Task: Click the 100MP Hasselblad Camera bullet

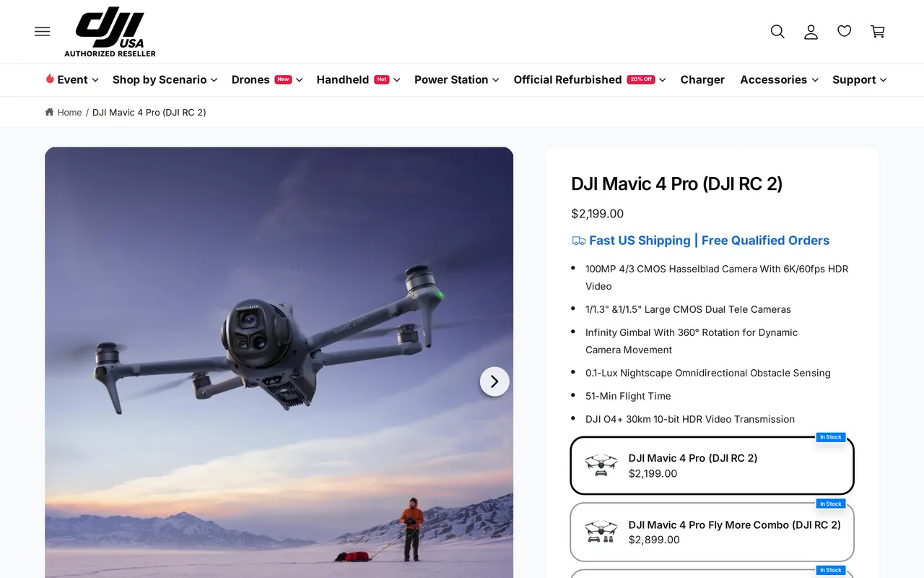Action: [x=717, y=277]
